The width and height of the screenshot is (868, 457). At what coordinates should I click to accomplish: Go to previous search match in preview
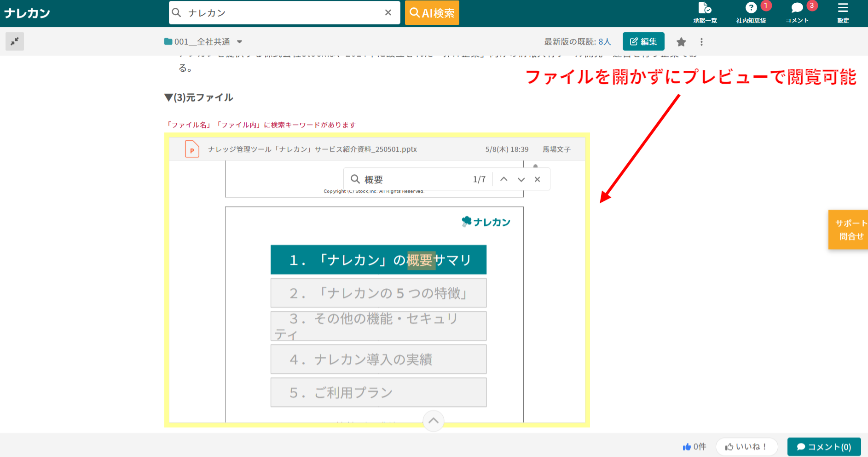504,179
